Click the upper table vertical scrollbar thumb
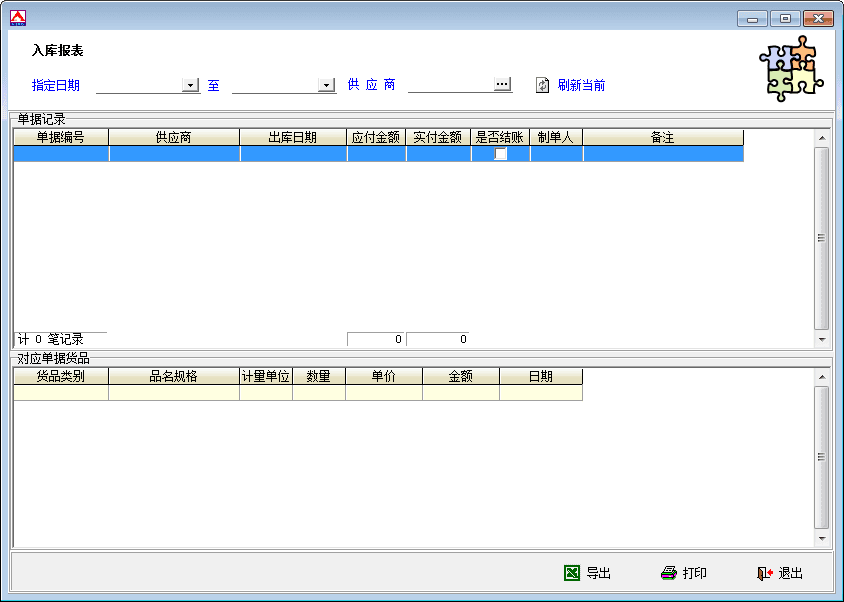Screen dimensions: 844x602 pyautogui.click(x=822, y=238)
